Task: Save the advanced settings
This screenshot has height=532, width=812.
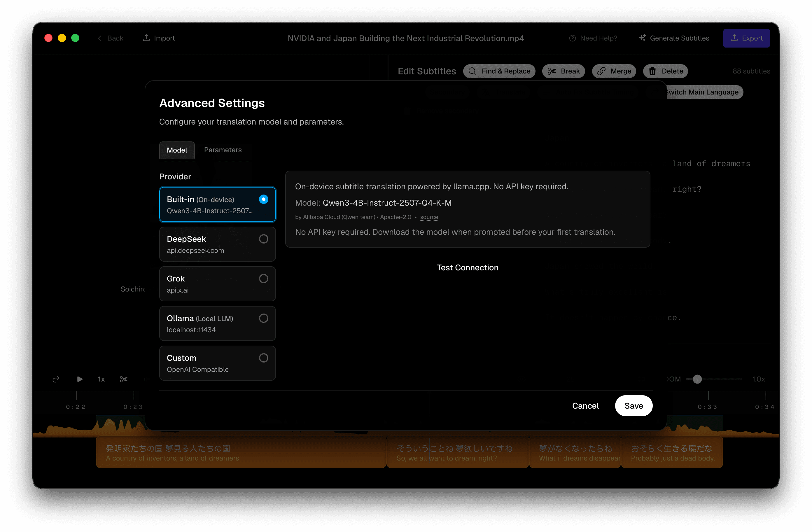Action: pyautogui.click(x=633, y=405)
